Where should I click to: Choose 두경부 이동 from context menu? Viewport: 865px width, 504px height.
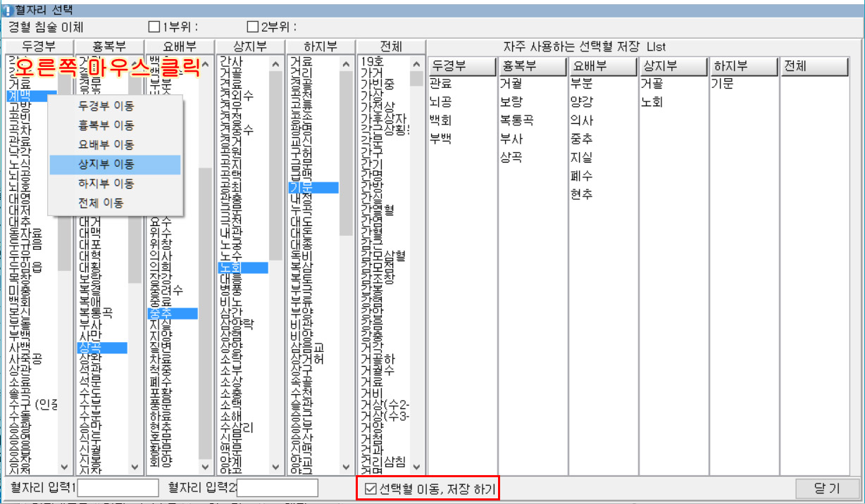click(106, 106)
